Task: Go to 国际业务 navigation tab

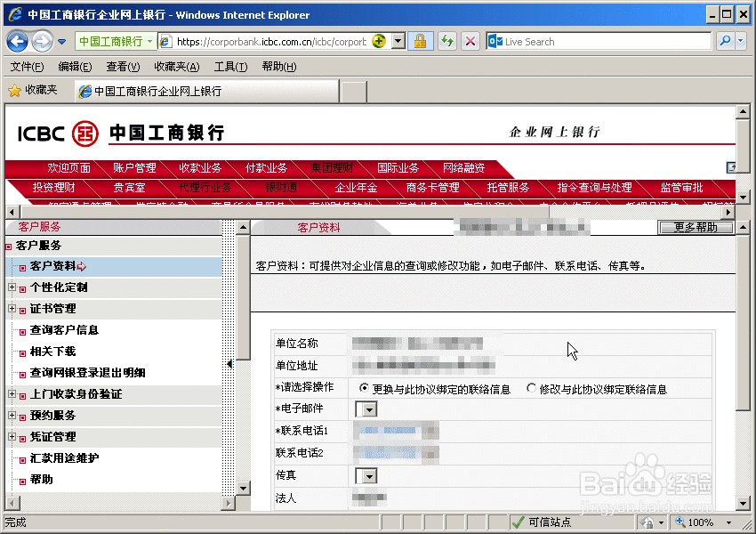Action: click(x=398, y=168)
